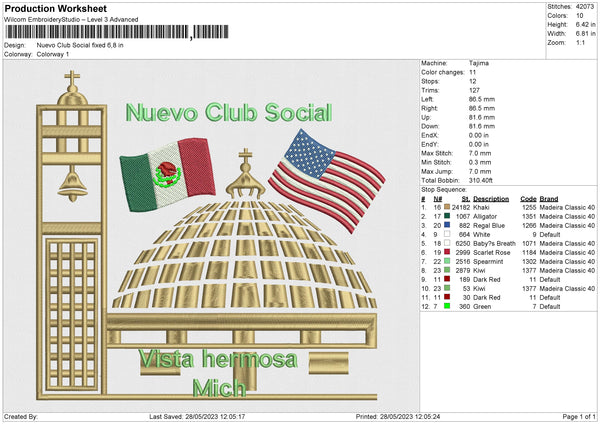Click the 'Stops:' label

coord(430,81)
